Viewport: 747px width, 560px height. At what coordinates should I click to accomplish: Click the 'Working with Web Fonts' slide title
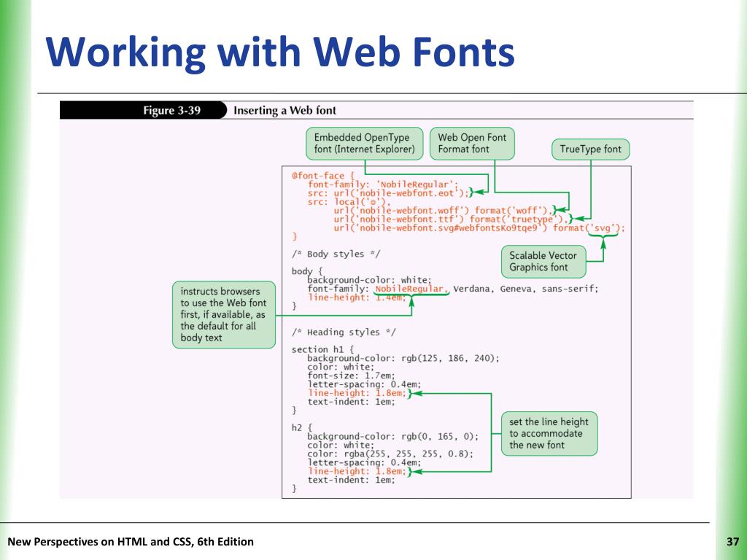(x=280, y=53)
